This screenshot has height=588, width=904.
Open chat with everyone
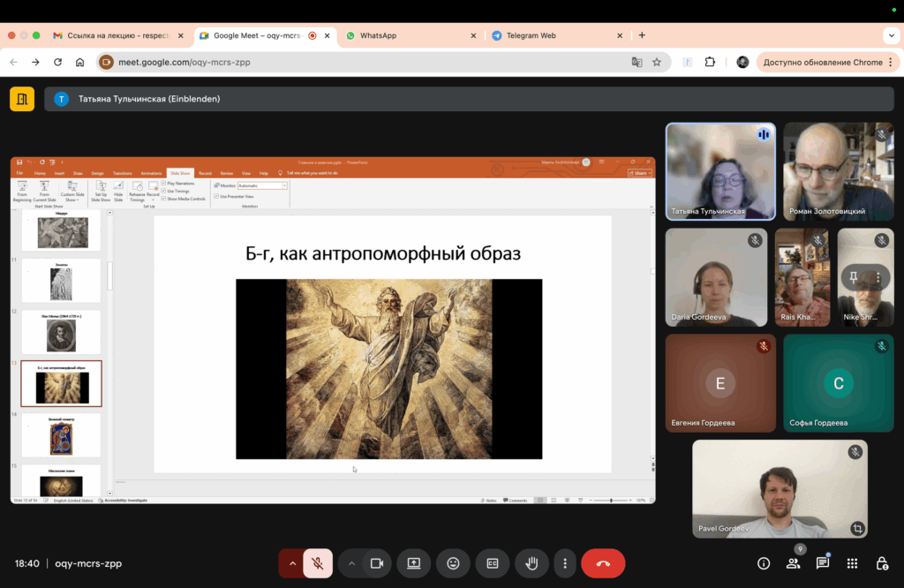[x=822, y=563]
